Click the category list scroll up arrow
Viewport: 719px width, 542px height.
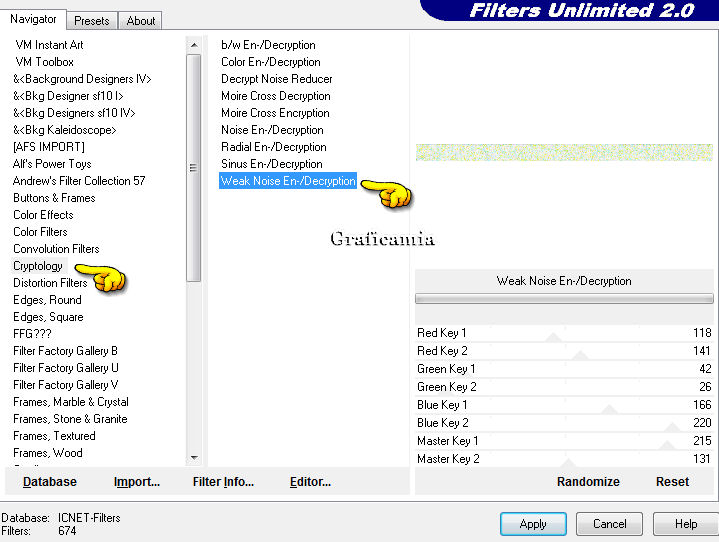pos(194,45)
